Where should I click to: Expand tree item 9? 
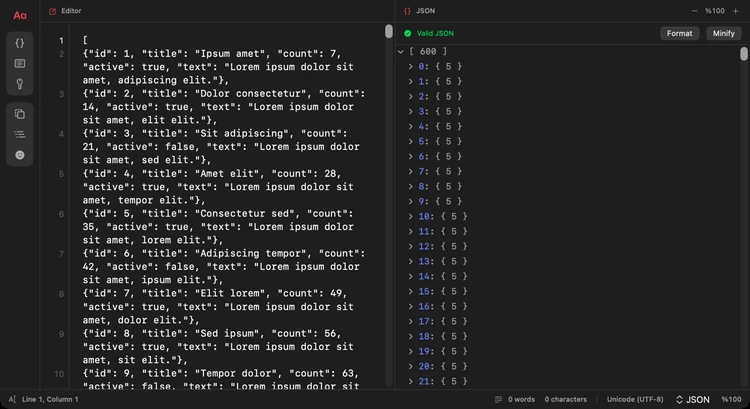[x=410, y=201]
